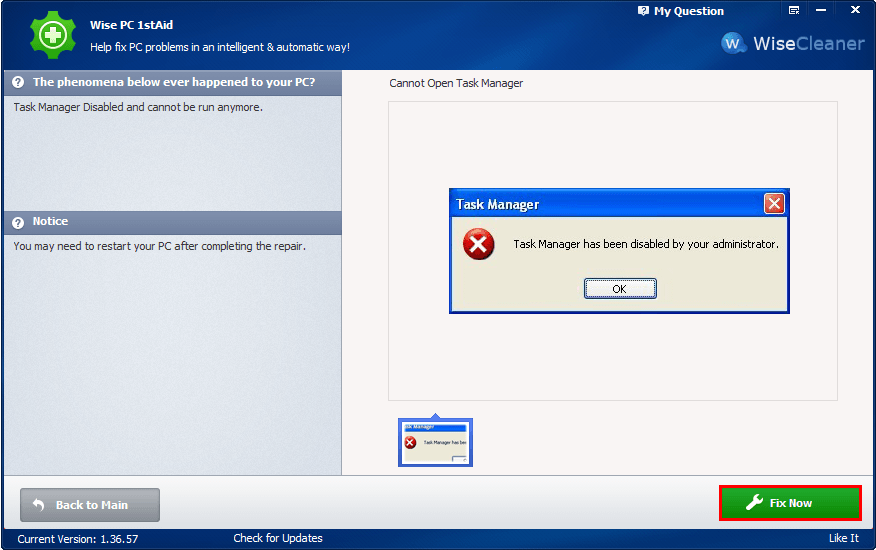Click question mark icon next to Notice
The image size is (876, 550).
tap(18, 222)
